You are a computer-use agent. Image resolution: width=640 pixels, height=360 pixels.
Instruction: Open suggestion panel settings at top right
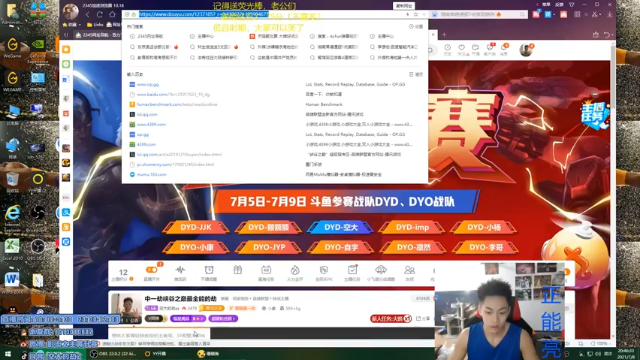pyautogui.click(x=416, y=27)
